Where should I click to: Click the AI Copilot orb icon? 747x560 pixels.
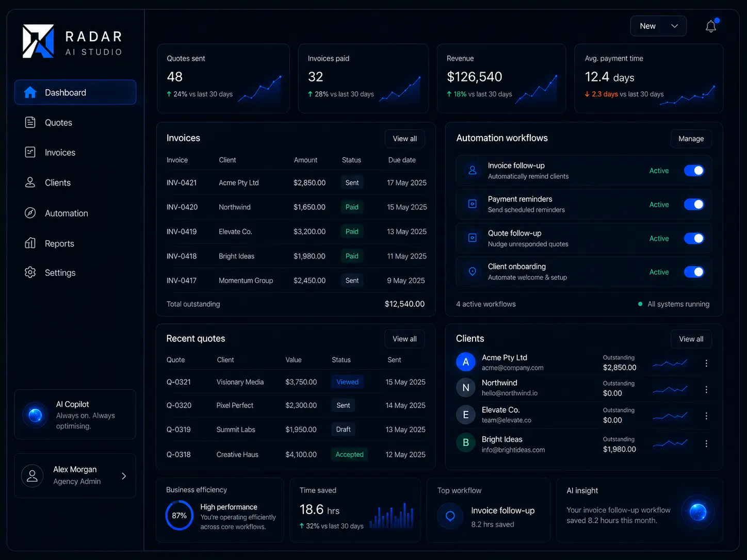pyautogui.click(x=35, y=415)
